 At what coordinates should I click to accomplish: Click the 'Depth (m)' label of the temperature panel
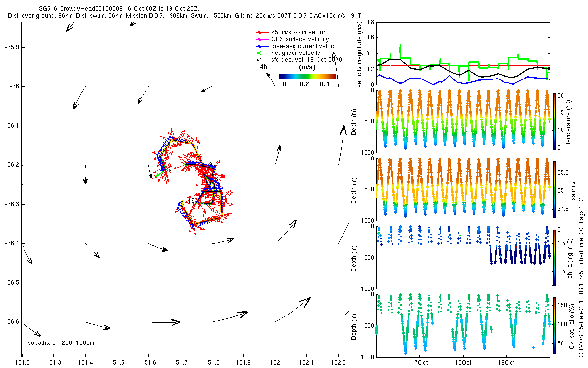pos(354,122)
